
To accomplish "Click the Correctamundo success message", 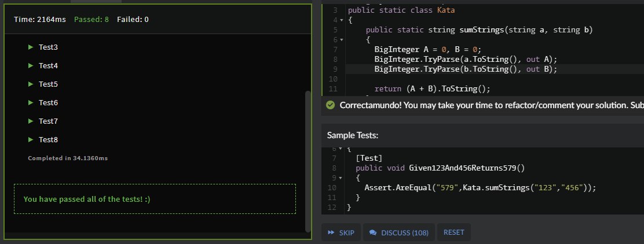I will pyautogui.click(x=492, y=105).
